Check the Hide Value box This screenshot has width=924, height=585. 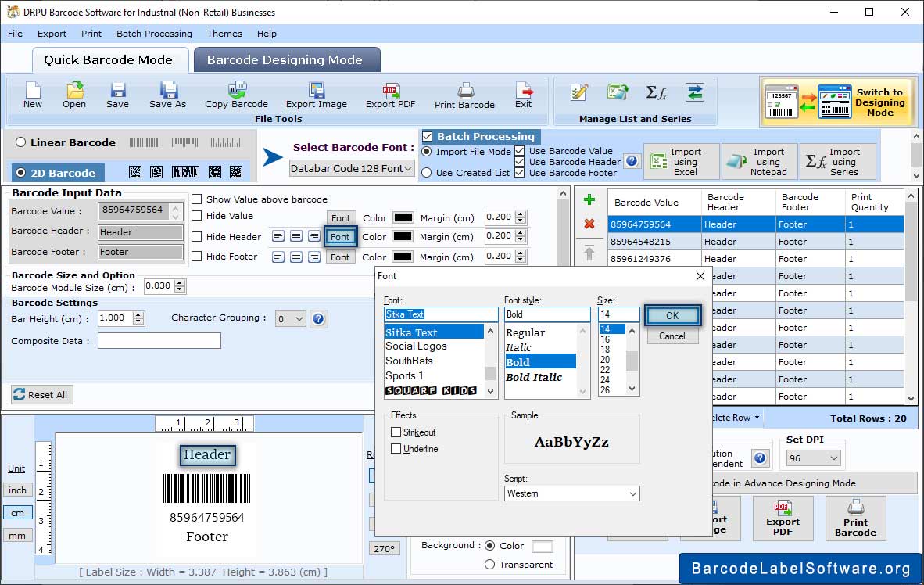(x=197, y=216)
